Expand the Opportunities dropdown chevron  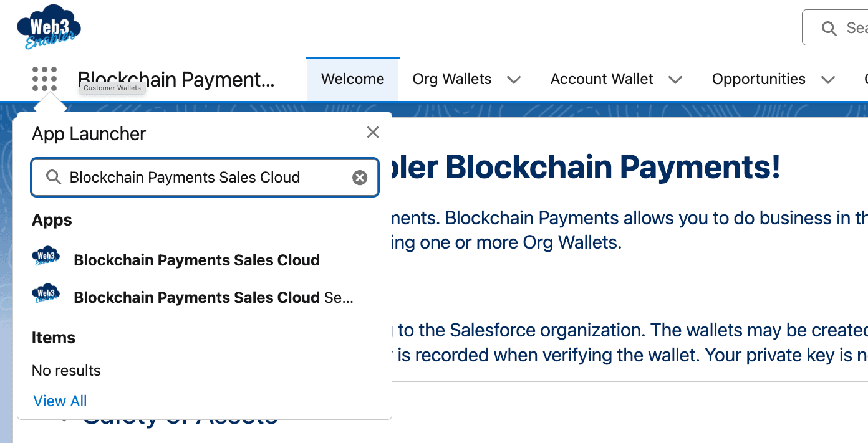pyautogui.click(x=828, y=80)
